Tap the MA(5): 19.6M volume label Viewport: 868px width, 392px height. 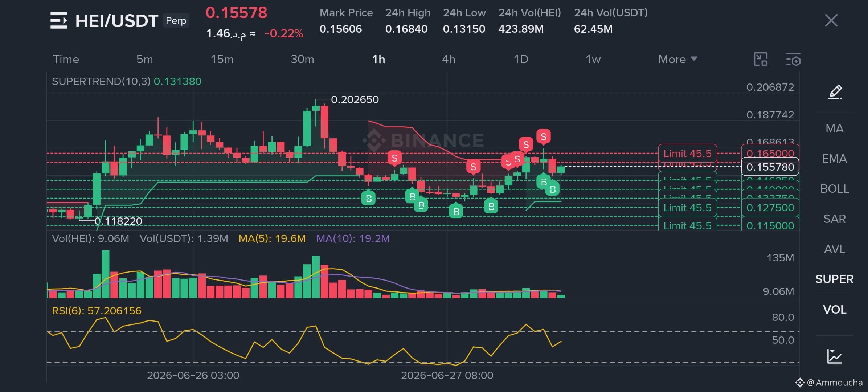[x=272, y=238]
